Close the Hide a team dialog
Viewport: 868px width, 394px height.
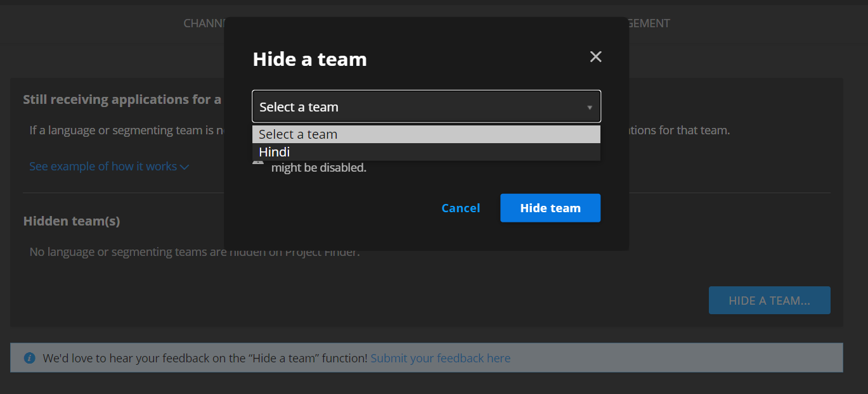[x=595, y=57]
